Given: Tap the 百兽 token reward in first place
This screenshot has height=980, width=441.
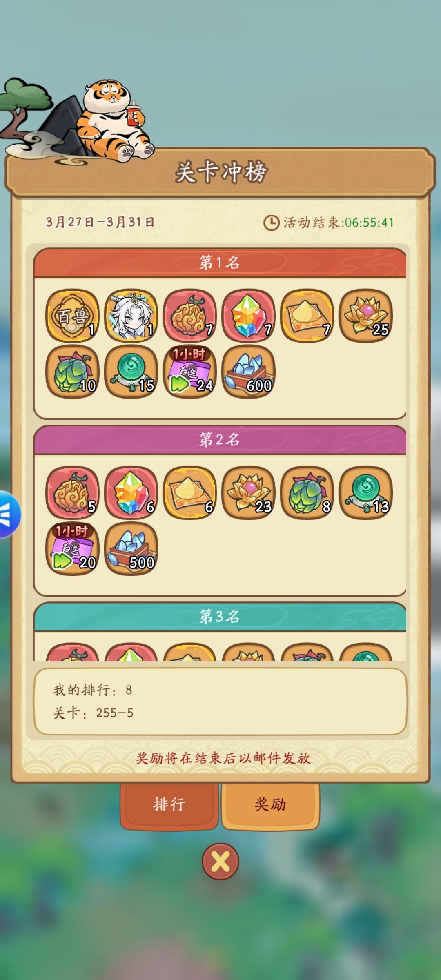Looking at the screenshot, I should [72, 315].
